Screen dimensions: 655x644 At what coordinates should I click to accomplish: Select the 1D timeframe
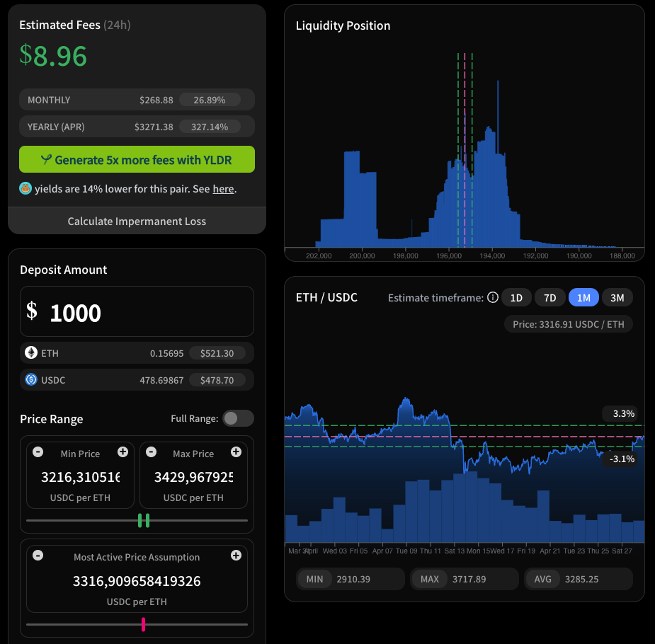coord(516,297)
